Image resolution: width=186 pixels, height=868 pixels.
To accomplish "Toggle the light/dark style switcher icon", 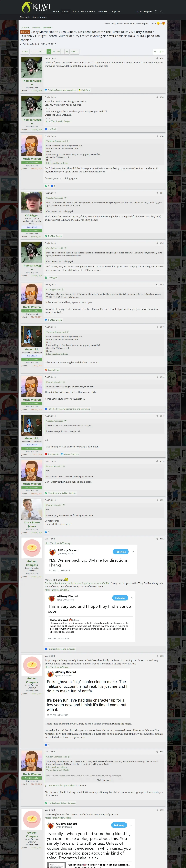I will 156,11.
